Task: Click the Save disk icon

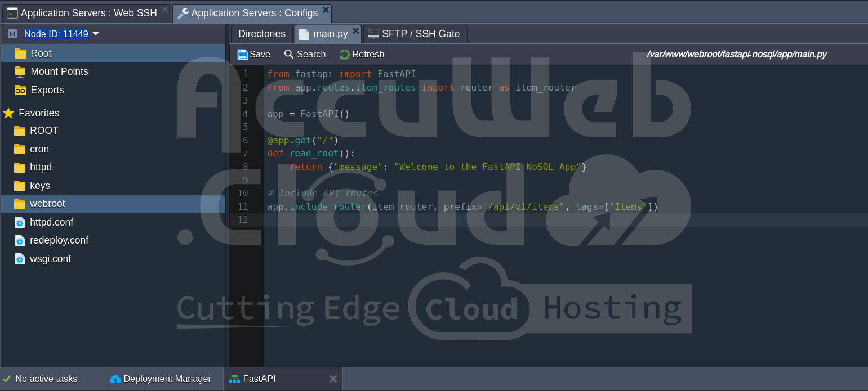Action: tap(242, 55)
